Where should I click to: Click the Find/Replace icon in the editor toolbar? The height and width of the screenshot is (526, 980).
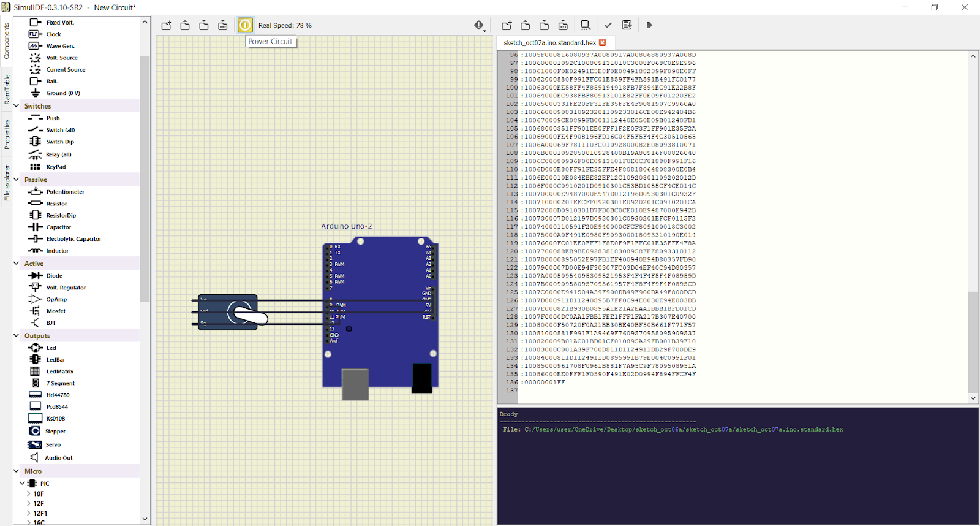(586, 25)
